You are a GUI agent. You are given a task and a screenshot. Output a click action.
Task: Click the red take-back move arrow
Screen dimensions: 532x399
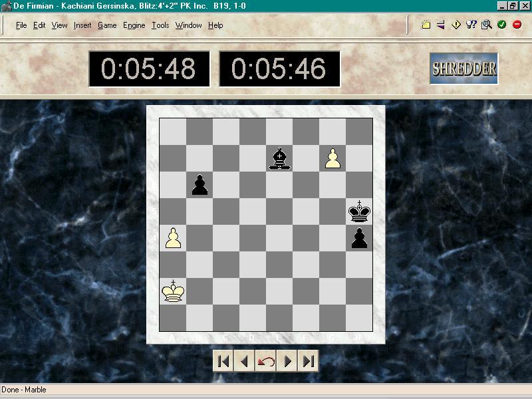point(266,361)
